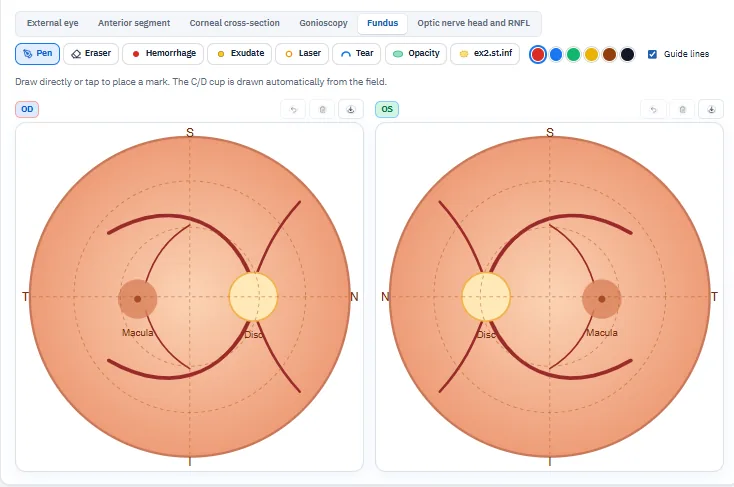Image resolution: width=734 pixels, height=487 pixels.
Task: Choose the ex2.st.inf tool
Action: (485, 53)
